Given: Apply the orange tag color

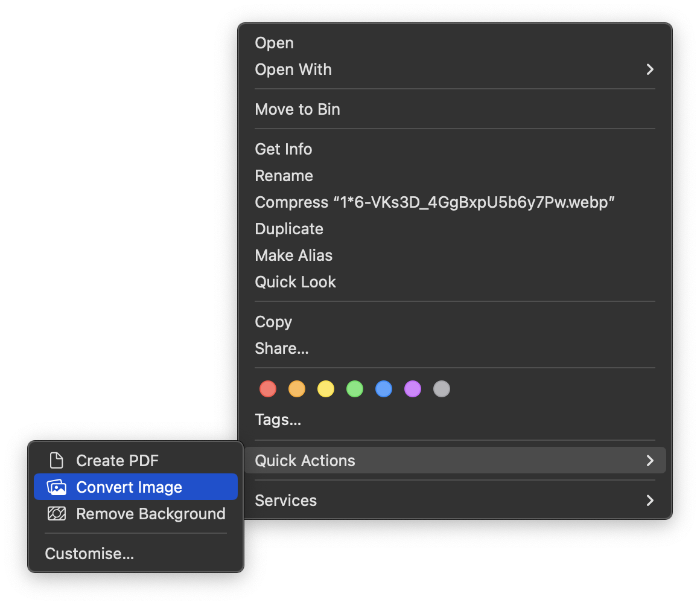Looking at the screenshot, I should [297, 389].
